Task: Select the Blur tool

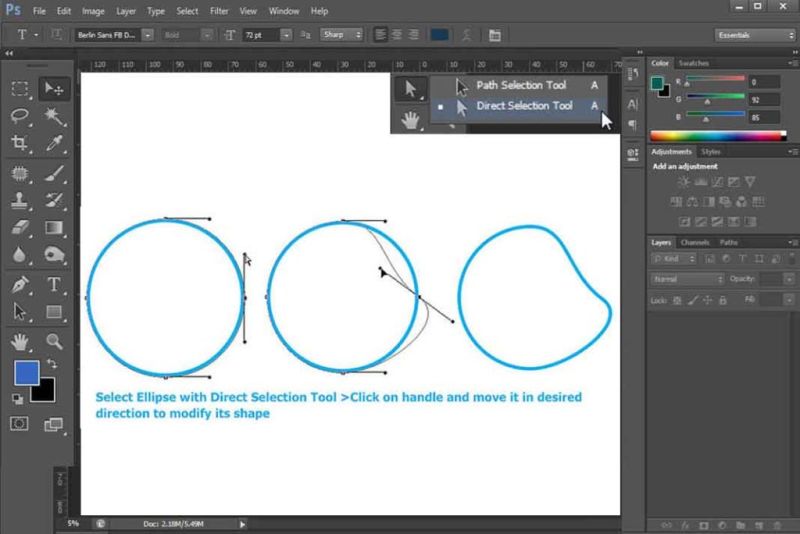Action: click(x=20, y=254)
